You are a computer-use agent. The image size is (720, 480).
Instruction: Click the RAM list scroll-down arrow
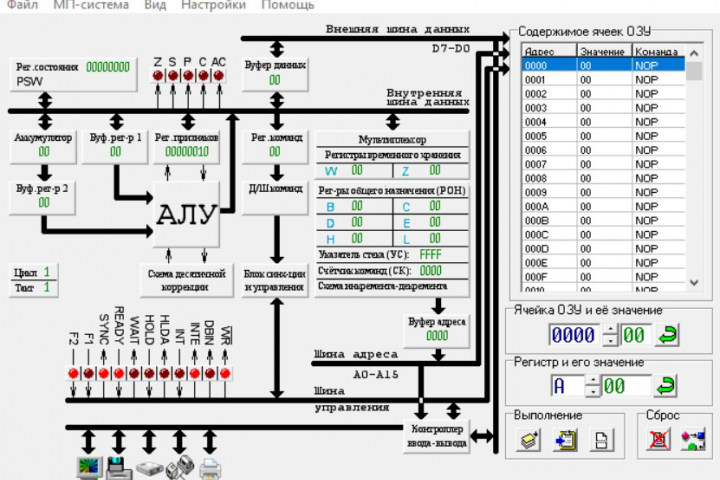tap(694, 283)
